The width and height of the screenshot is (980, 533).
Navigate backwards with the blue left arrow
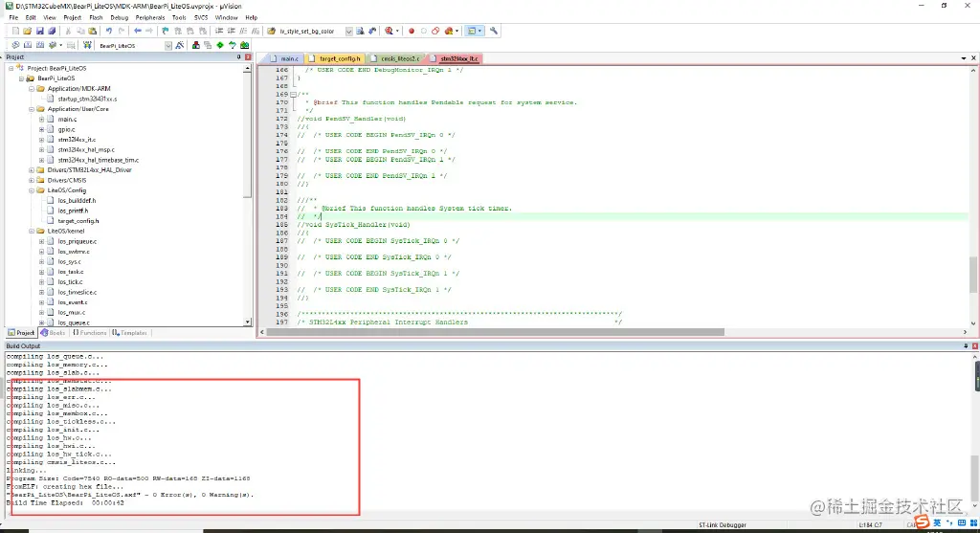[138, 31]
